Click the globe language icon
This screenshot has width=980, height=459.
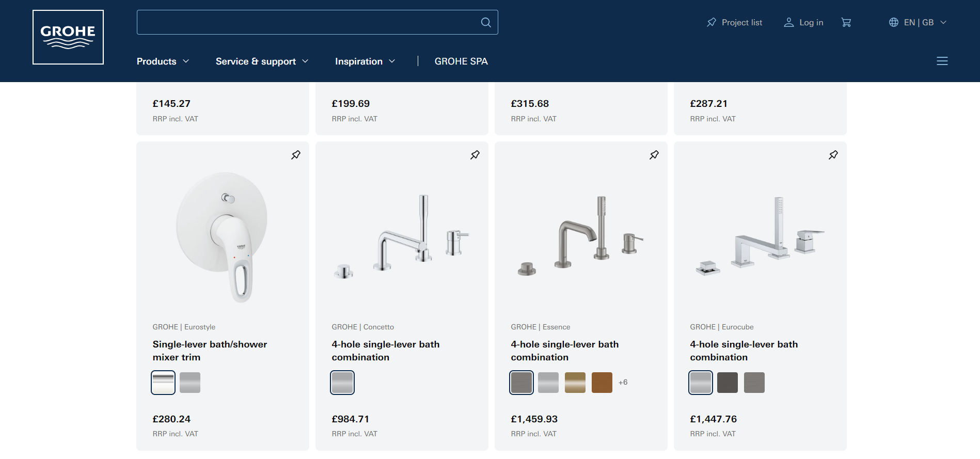(x=893, y=22)
